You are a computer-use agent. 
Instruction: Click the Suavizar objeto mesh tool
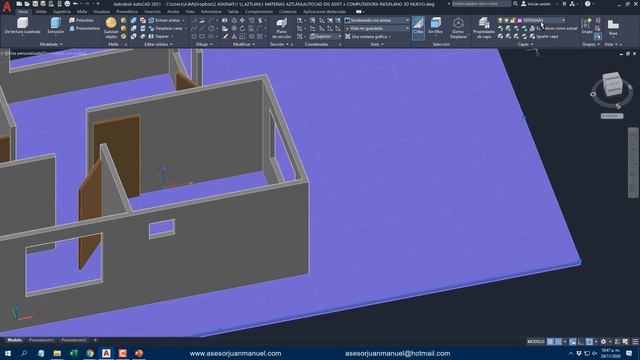point(111,28)
